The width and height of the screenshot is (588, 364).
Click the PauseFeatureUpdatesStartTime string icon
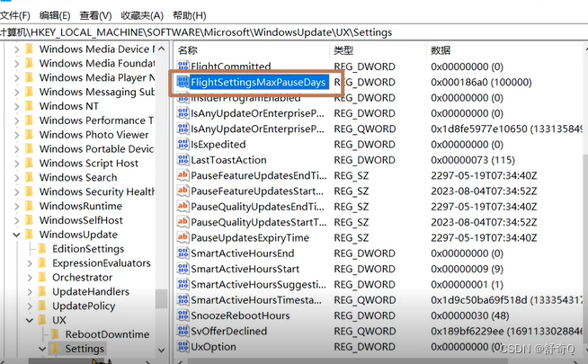(183, 191)
